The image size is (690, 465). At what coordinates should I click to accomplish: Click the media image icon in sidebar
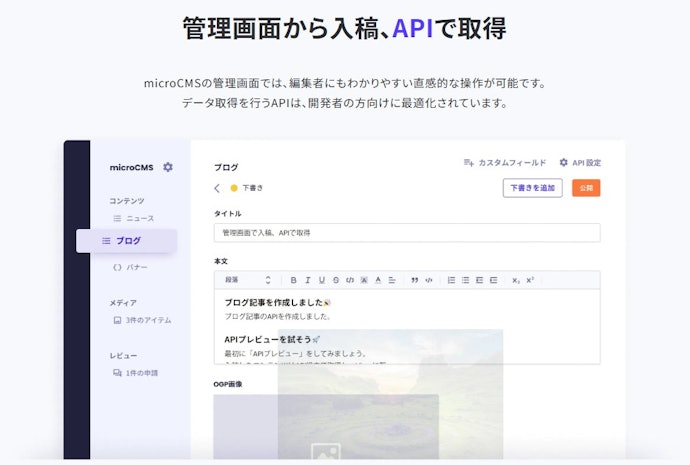(x=117, y=320)
